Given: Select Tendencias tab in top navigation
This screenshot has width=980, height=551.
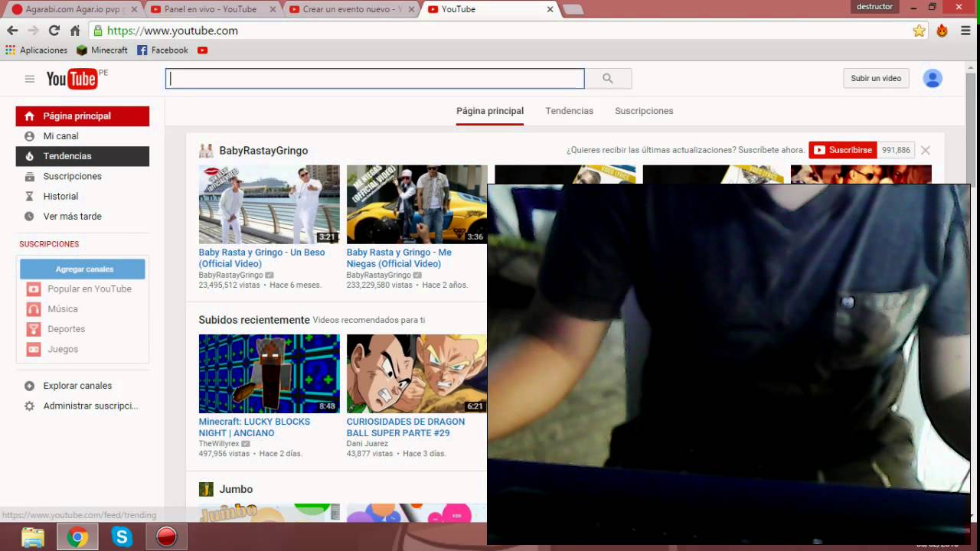Looking at the screenshot, I should (569, 111).
